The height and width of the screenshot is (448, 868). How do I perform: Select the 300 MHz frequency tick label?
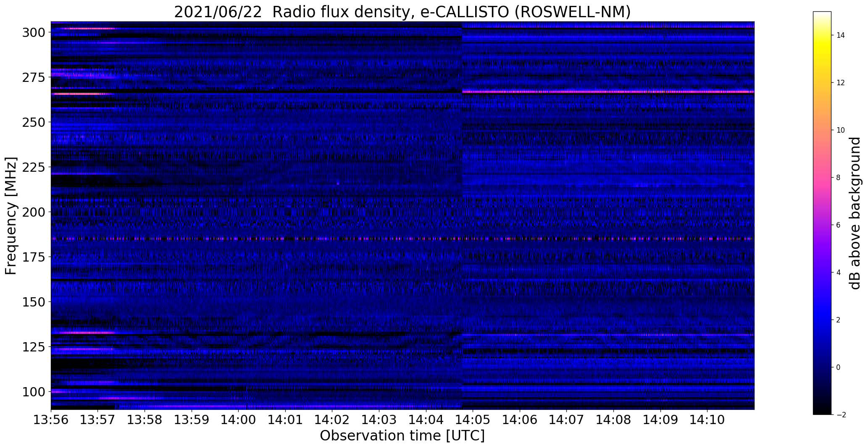pyautogui.click(x=34, y=32)
